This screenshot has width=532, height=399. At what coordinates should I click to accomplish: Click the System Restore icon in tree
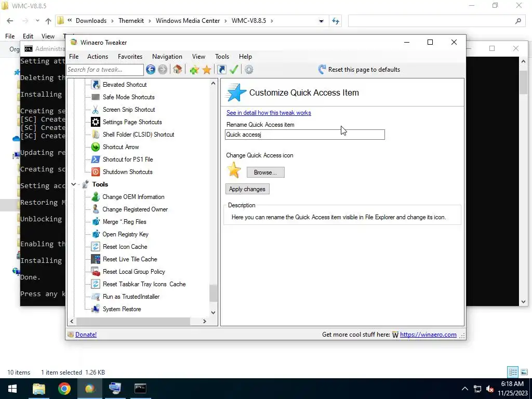tap(96, 309)
